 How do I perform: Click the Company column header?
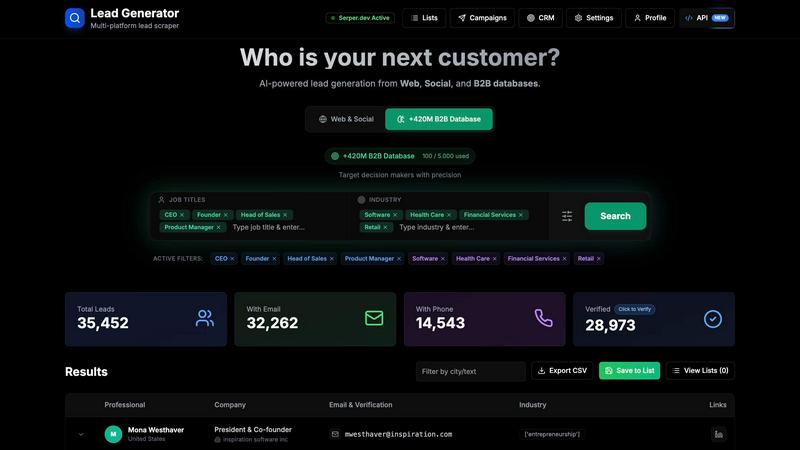click(x=230, y=405)
